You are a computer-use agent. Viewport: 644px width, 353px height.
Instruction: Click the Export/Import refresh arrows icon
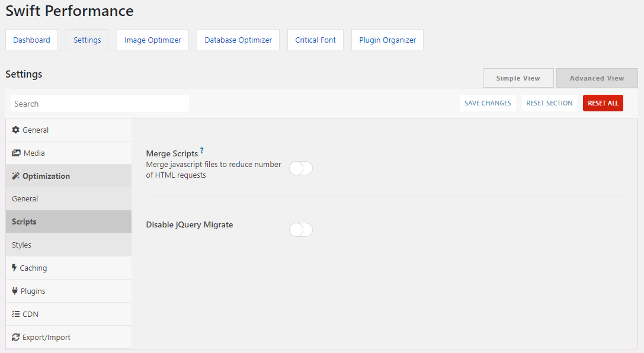click(16, 337)
